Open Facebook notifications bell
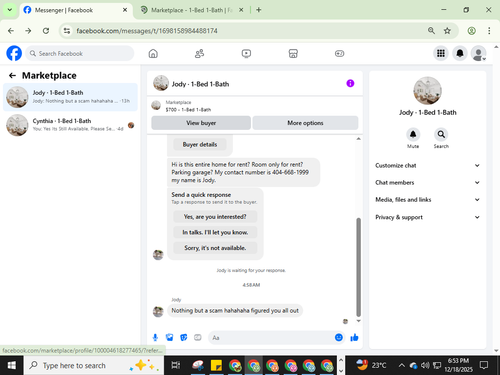 460,53
